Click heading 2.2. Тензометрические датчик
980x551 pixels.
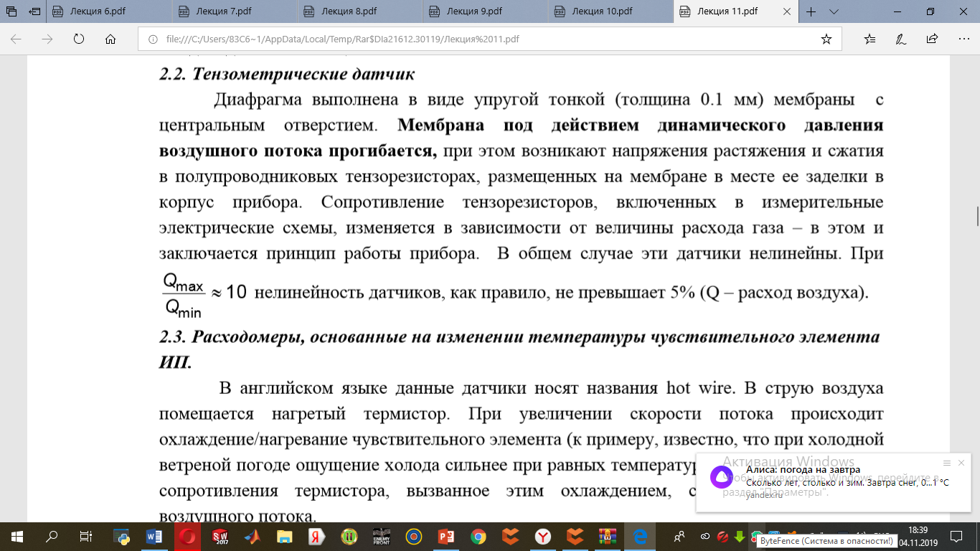(287, 75)
